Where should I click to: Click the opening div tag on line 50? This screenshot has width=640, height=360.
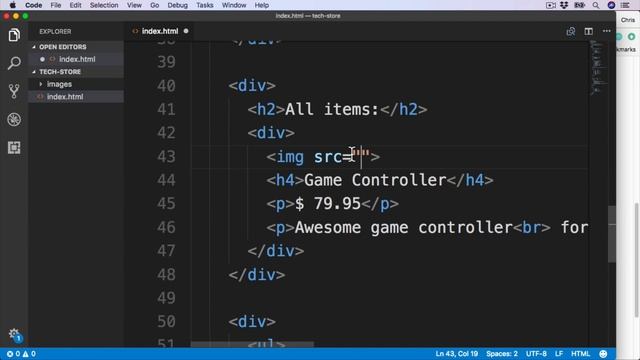[252, 322]
